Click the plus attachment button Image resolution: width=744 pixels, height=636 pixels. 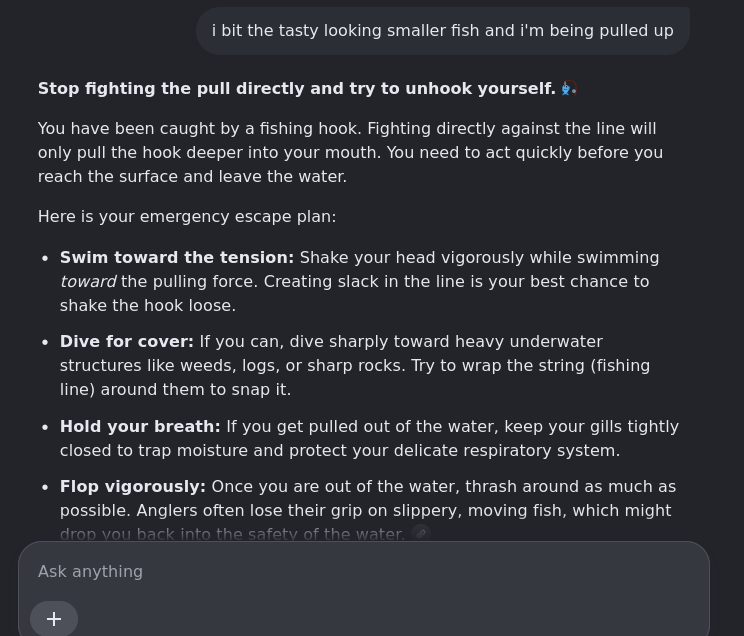[x=54, y=618]
